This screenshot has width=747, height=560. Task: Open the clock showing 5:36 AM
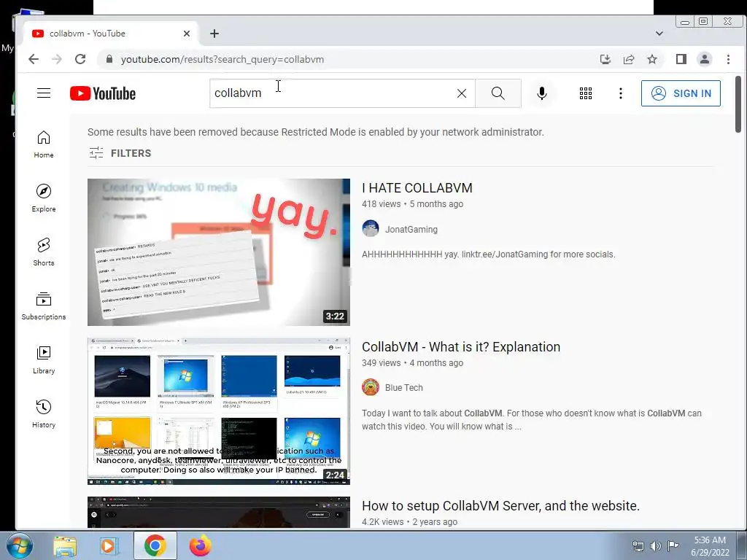pos(710,546)
